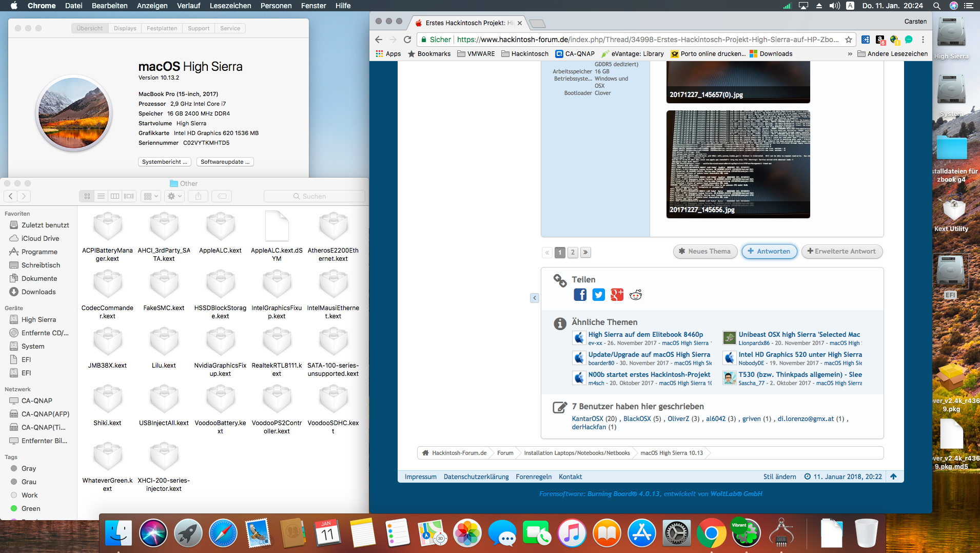Switch to Displays tab in About This Mac
This screenshot has height=553, width=980.
125,28
